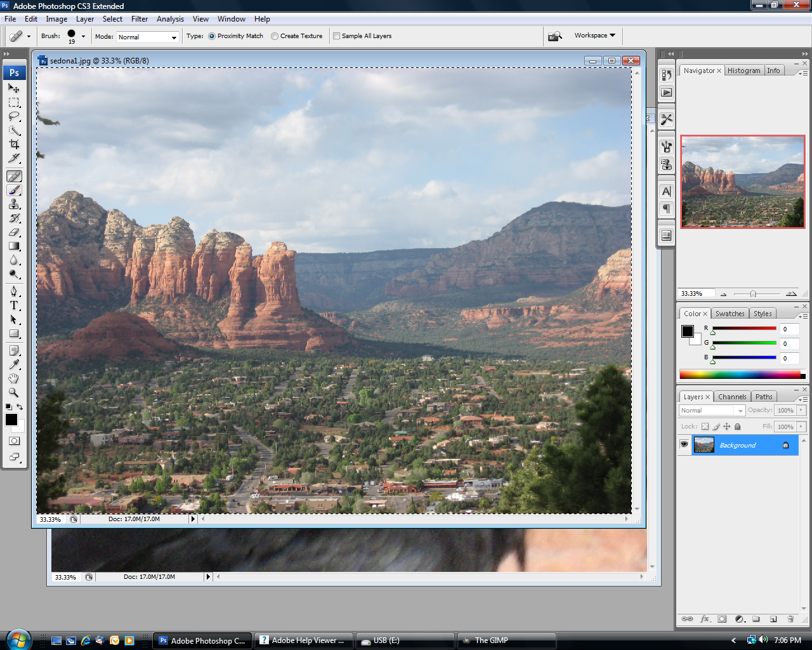Screen dimensions: 812x650
Task: Open the Brushes panel icon
Action: pyautogui.click(x=666, y=147)
